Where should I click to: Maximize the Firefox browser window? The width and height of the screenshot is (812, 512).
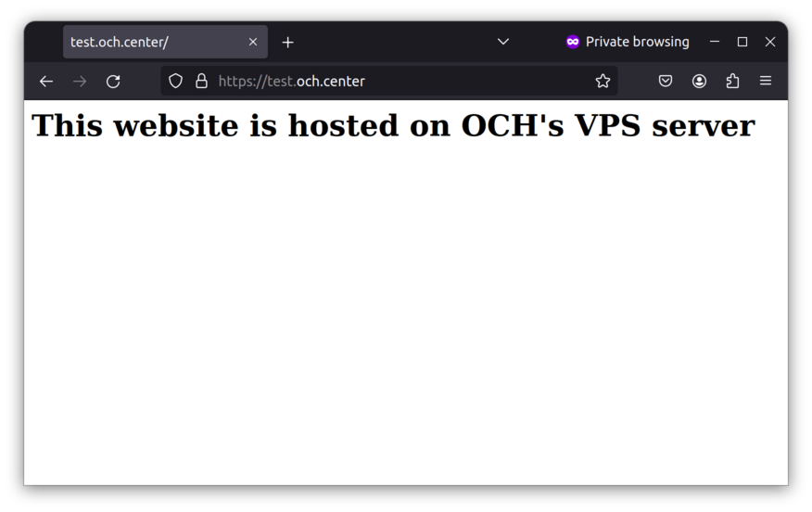[x=742, y=42]
